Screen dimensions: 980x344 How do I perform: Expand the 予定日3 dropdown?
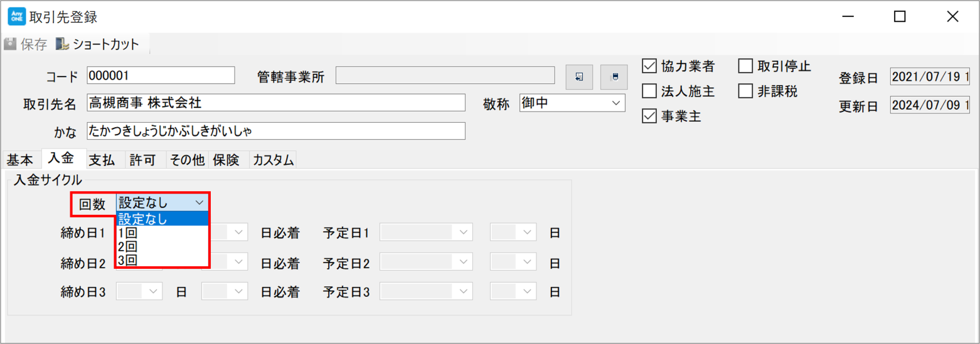point(426,291)
